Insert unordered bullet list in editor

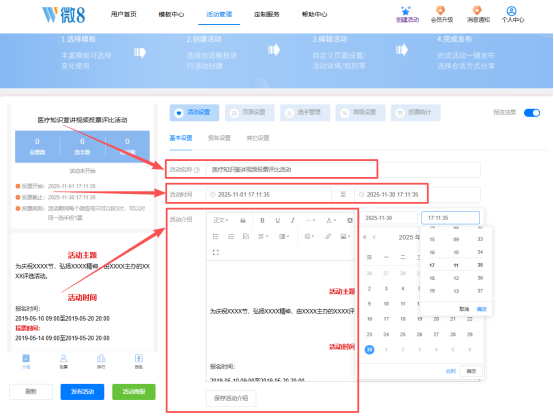pos(216,236)
